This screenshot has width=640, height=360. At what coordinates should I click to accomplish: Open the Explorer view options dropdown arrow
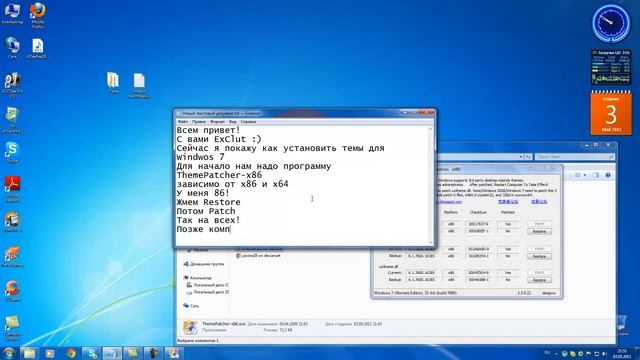585,175
